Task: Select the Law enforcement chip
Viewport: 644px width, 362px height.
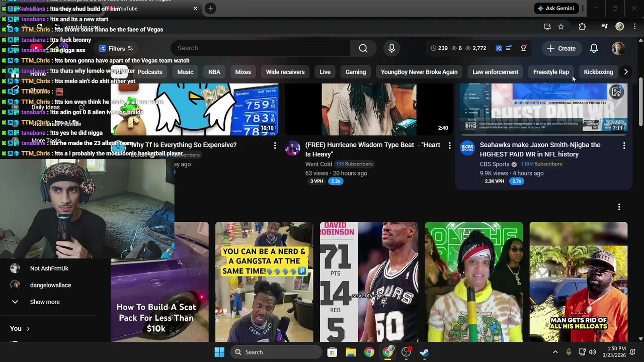Action: pyautogui.click(x=495, y=72)
